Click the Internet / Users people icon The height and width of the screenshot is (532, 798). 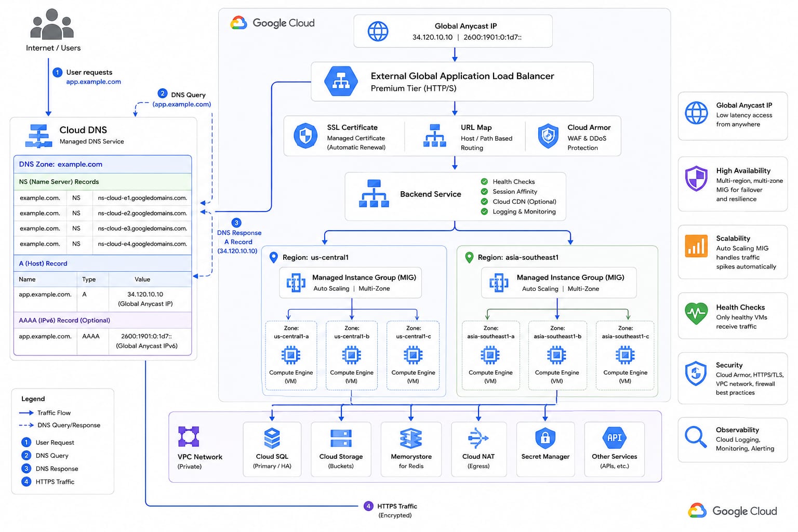pos(52,24)
